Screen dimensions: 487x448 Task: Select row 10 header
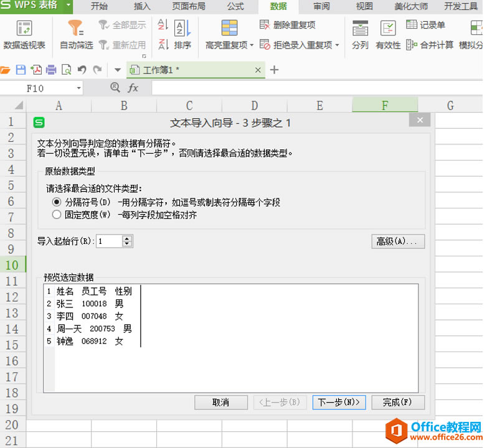tap(12, 264)
